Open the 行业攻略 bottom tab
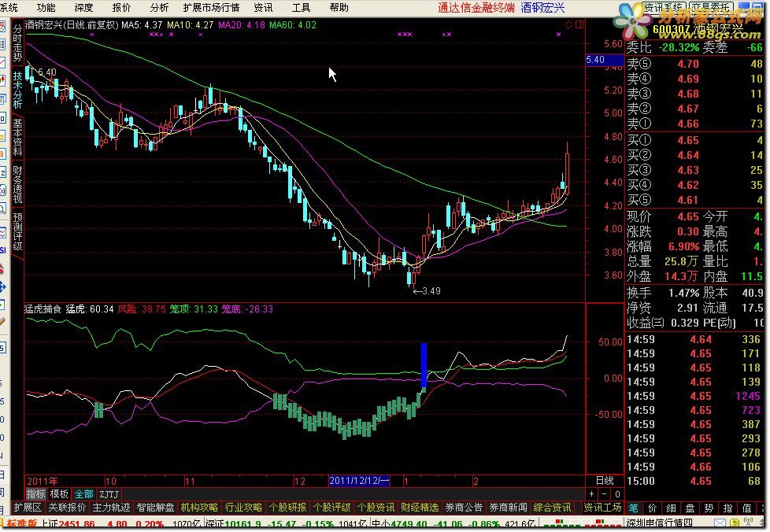The width and height of the screenshot is (770, 532). click(x=243, y=507)
